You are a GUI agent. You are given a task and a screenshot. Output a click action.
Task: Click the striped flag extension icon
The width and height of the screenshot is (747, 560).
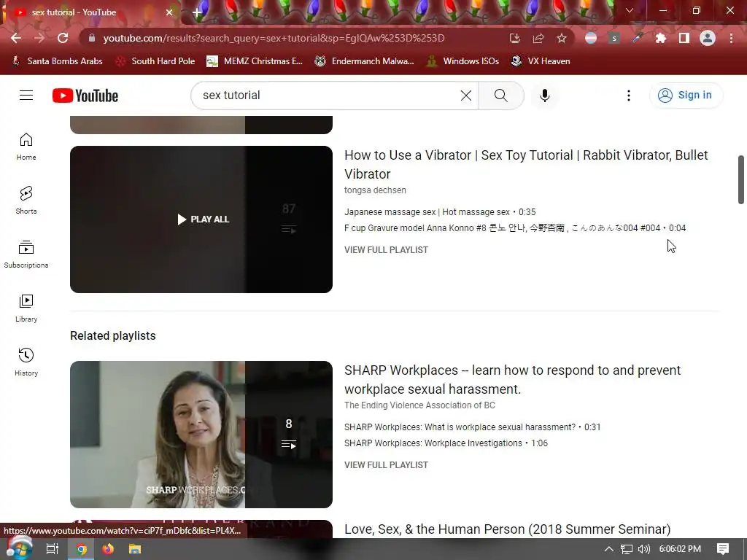point(591,38)
